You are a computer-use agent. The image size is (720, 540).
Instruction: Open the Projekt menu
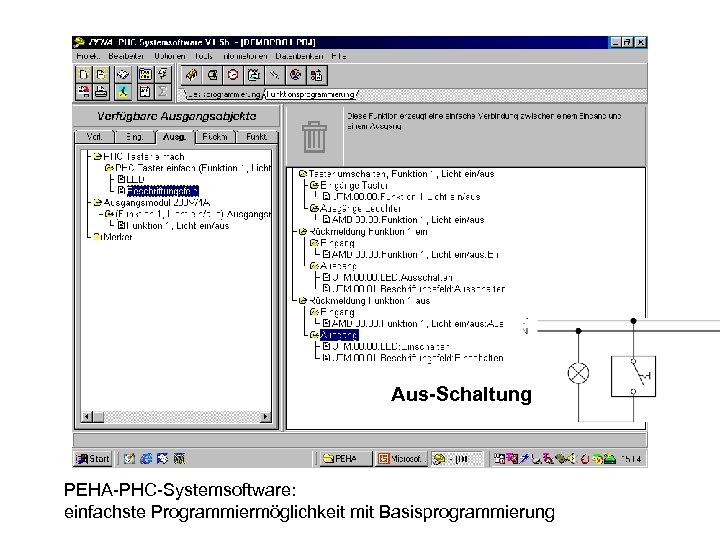tap(88, 56)
